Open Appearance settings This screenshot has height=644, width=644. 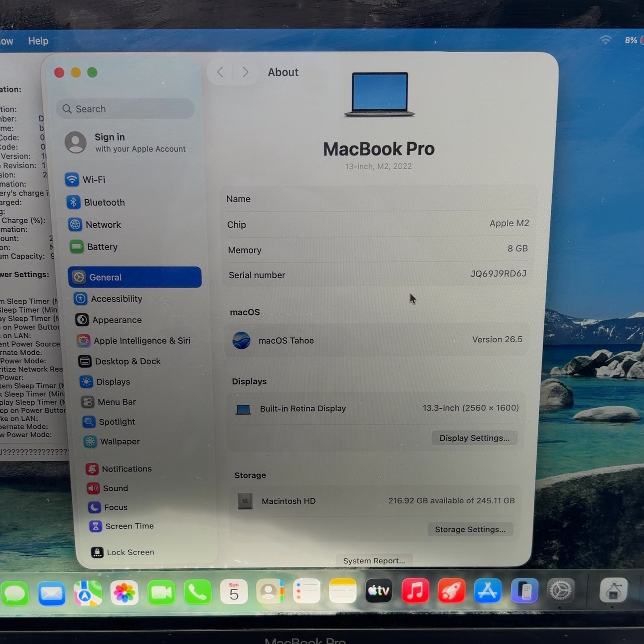click(108, 320)
